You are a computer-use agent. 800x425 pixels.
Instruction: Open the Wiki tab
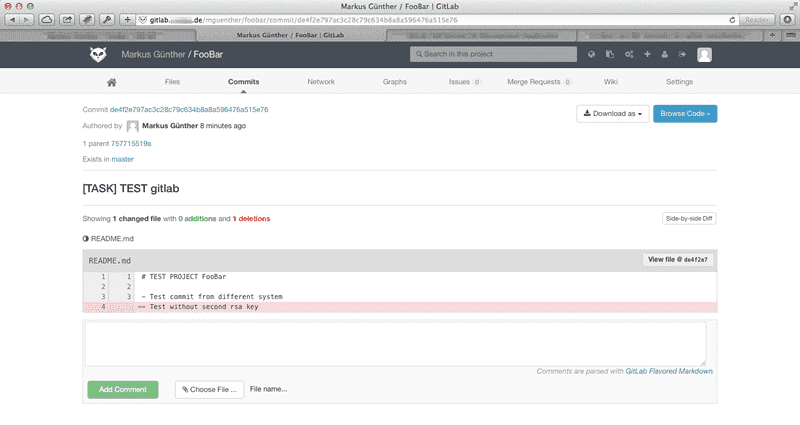611,82
